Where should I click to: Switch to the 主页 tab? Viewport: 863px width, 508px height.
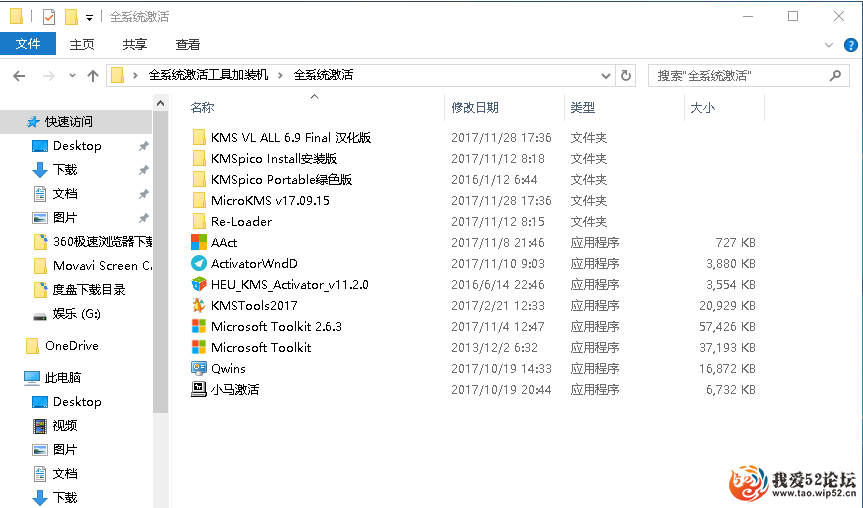click(x=82, y=45)
